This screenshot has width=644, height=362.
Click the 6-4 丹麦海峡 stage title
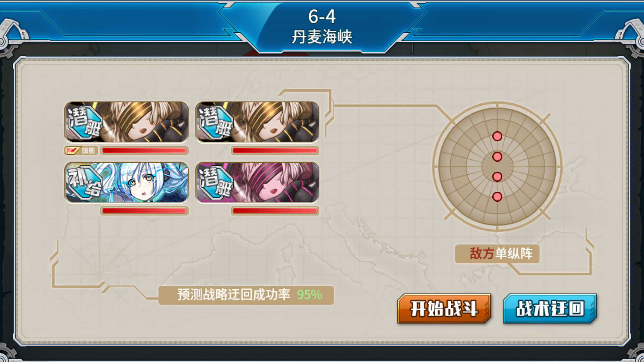(322, 27)
